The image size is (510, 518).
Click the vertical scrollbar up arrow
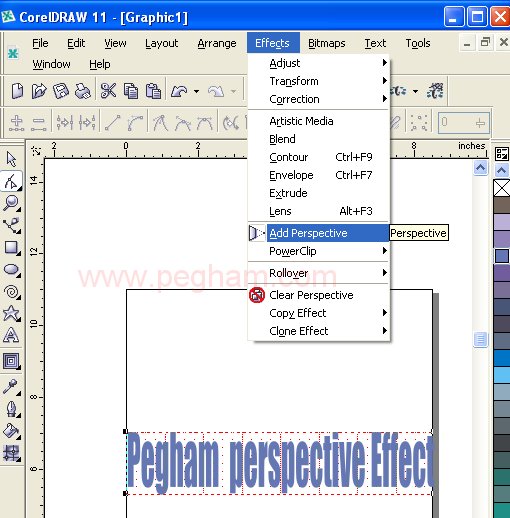coord(480,168)
